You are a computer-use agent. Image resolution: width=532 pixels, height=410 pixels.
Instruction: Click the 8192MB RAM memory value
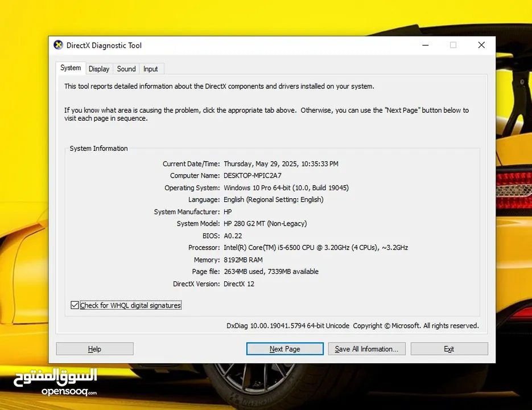[243, 260]
